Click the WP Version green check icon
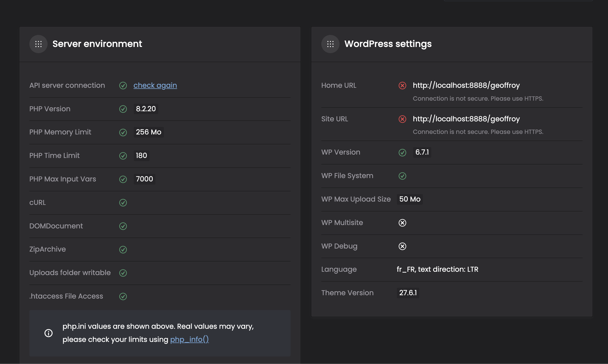The width and height of the screenshot is (608, 364). pos(402,152)
